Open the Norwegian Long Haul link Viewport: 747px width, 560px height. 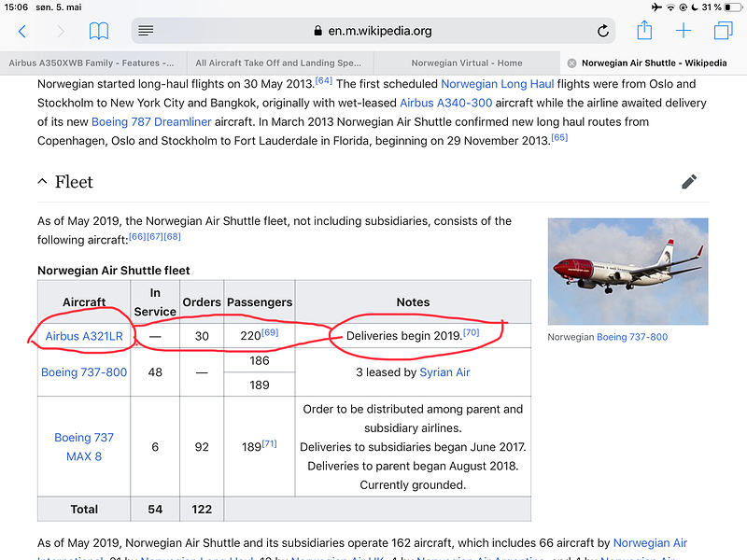pyautogui.click(x=498, y=84)
